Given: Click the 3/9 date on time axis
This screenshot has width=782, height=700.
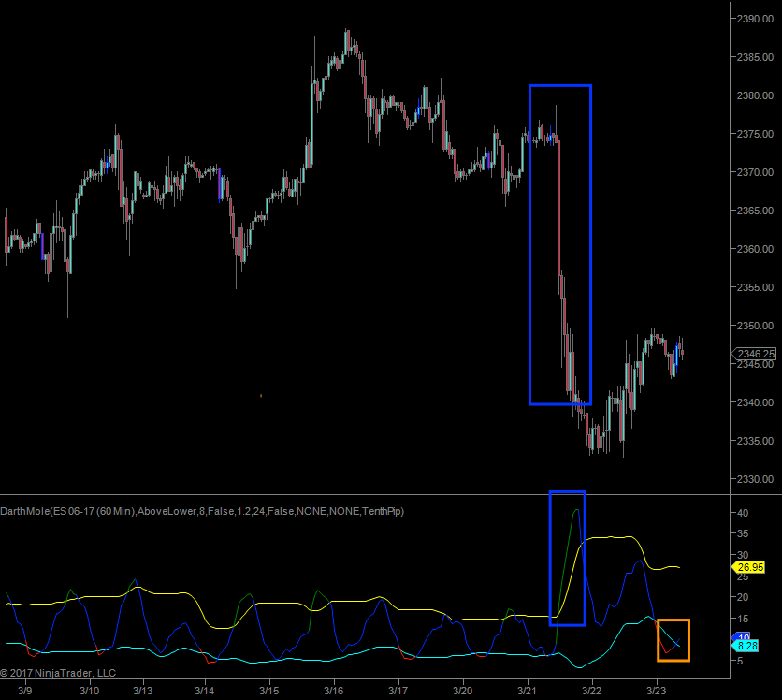Looking at the screenshot, I should (x=25, y=691).
